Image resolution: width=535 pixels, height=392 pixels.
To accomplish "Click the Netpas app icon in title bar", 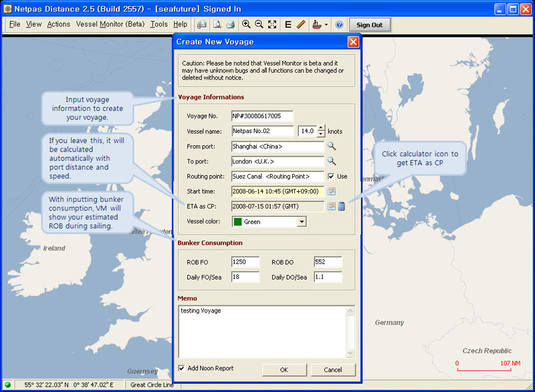I will coord(7,9).
